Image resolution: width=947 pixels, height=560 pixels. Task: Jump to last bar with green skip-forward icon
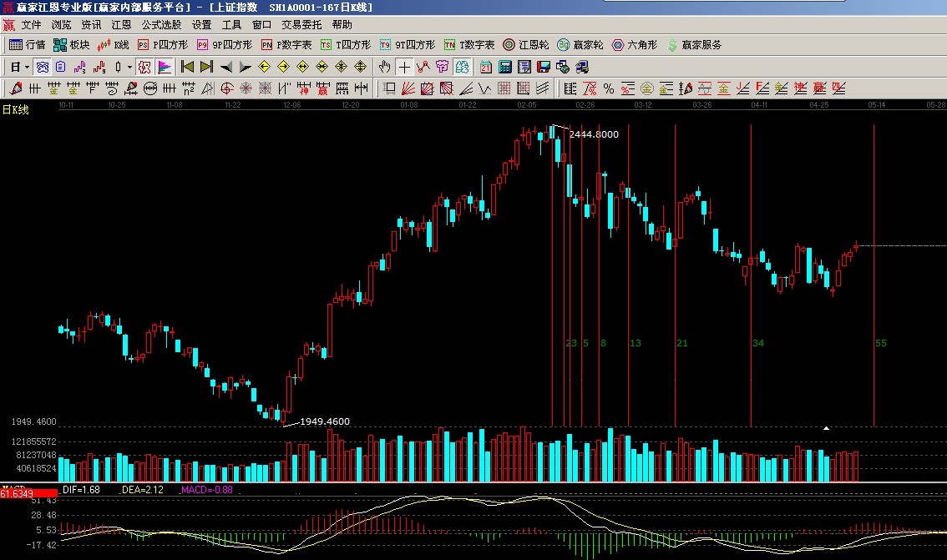[205, 67]
